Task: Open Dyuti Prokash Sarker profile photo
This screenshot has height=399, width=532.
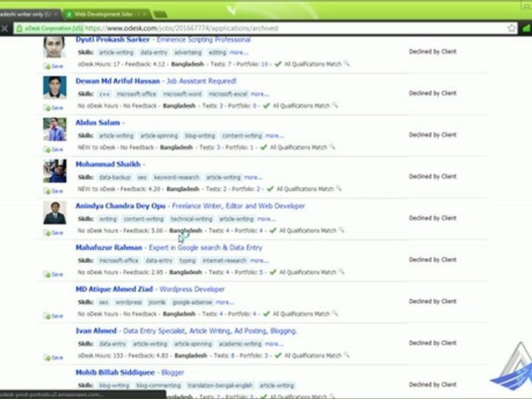Action: click(55, 47)
